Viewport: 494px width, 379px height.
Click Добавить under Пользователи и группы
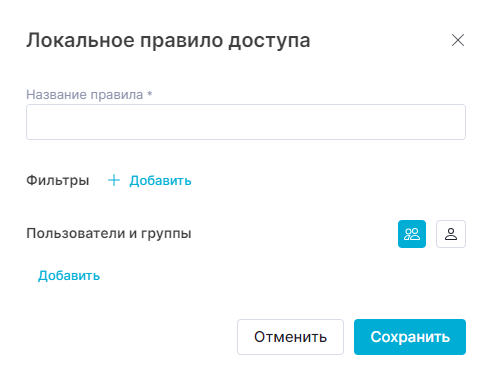[69, 276]
